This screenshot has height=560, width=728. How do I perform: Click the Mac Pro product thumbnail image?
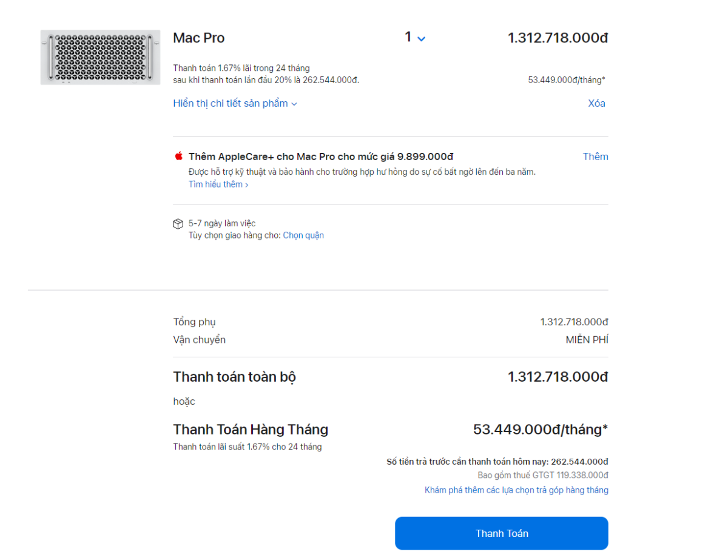100,57
